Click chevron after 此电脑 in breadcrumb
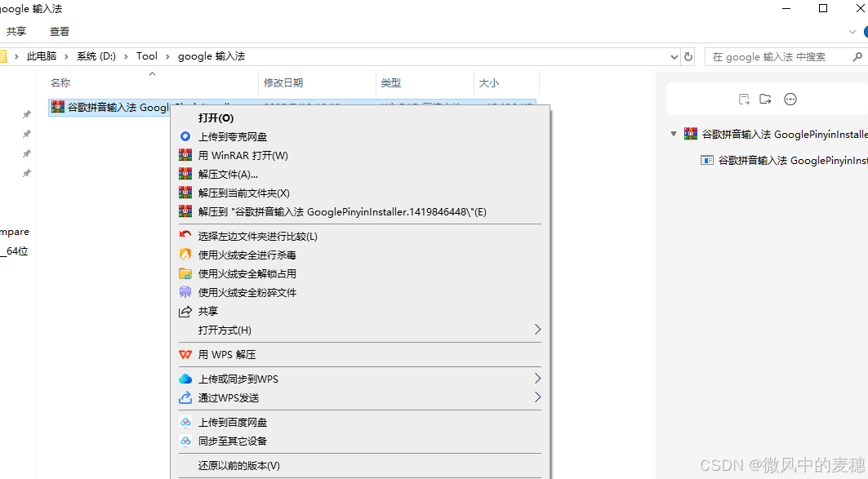 67,56
